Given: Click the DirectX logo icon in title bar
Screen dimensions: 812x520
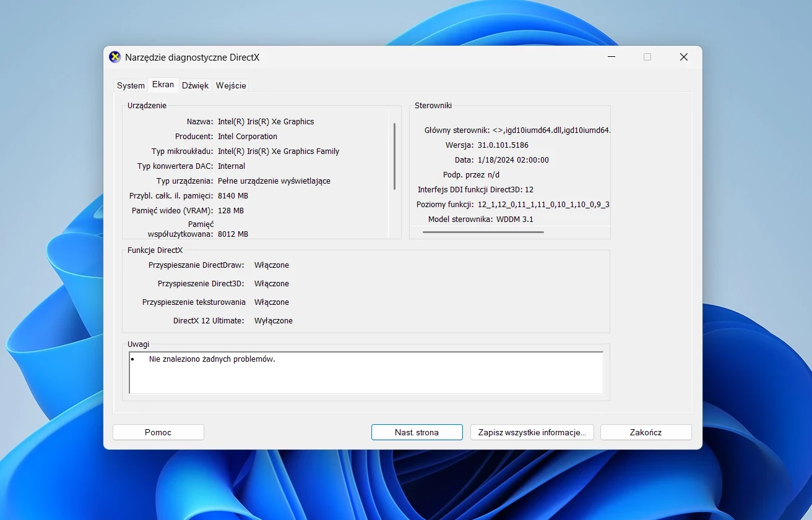Looking at the screenshot, I should coord(114,57).
